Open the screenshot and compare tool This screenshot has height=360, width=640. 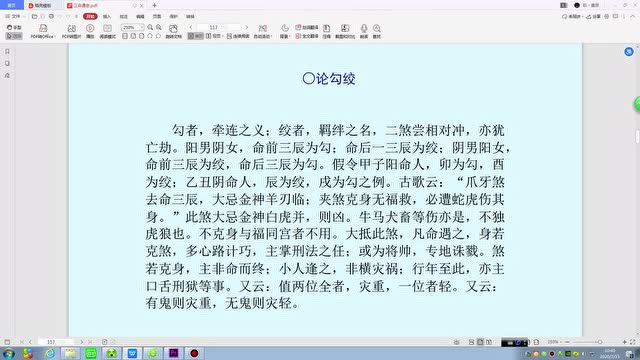[345, 31]
